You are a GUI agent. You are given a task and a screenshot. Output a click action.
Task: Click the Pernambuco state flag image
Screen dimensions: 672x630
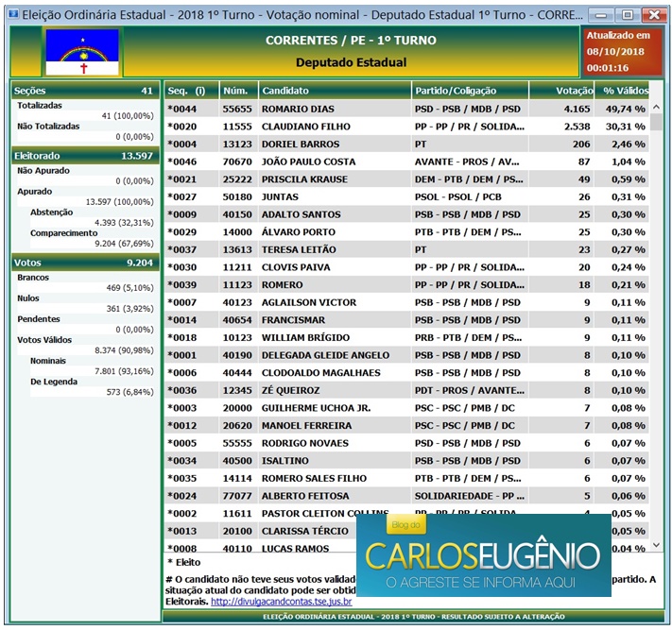click(82, 52)
